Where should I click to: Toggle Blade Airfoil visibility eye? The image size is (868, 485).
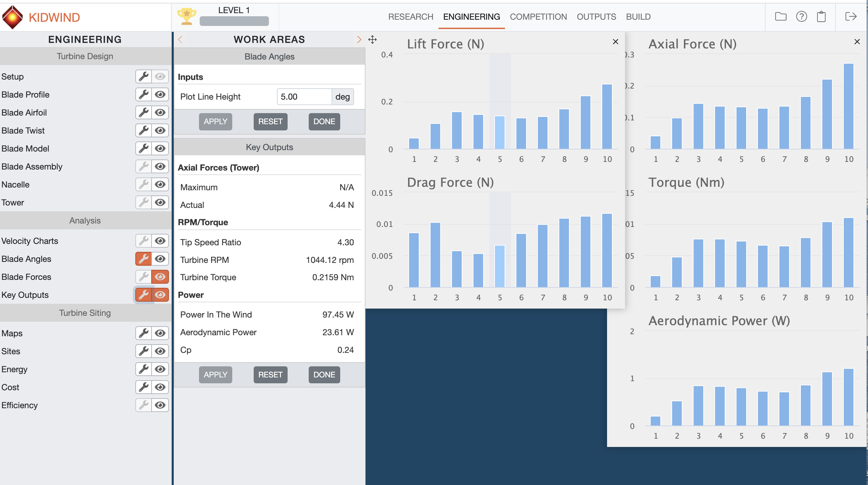point(160,112)
